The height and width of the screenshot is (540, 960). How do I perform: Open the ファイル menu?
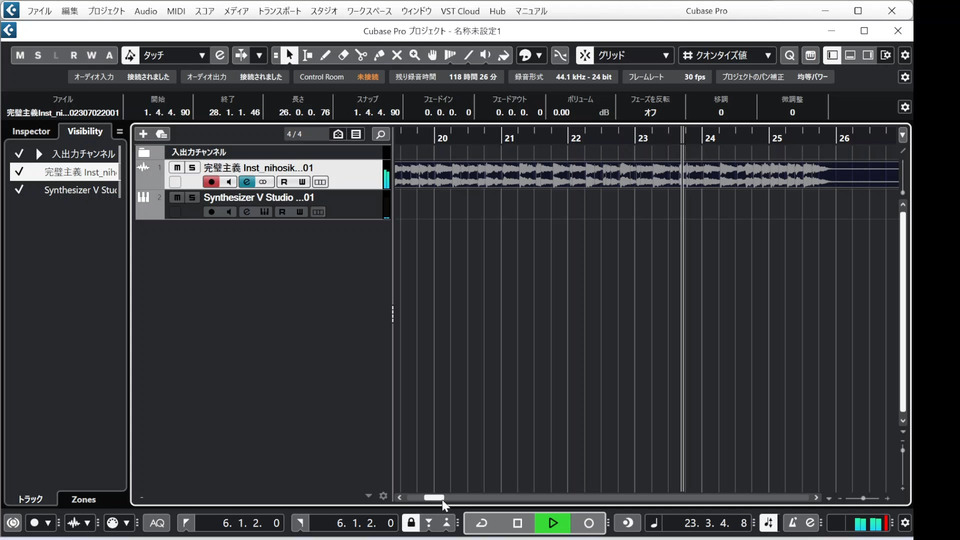(39, 11)
